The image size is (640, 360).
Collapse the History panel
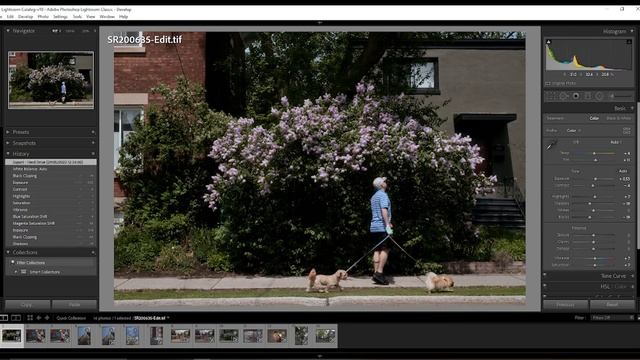pyautogui.click(x=8, y=154)
